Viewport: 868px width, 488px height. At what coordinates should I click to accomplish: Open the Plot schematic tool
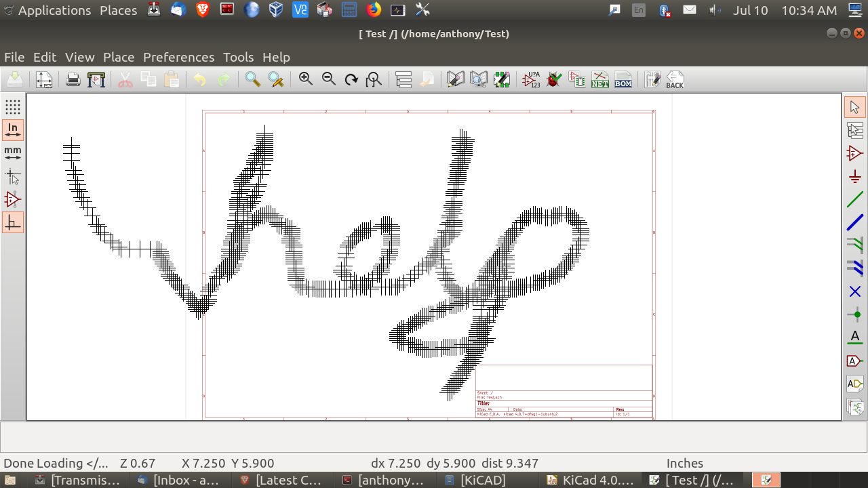tap(96, 80)
